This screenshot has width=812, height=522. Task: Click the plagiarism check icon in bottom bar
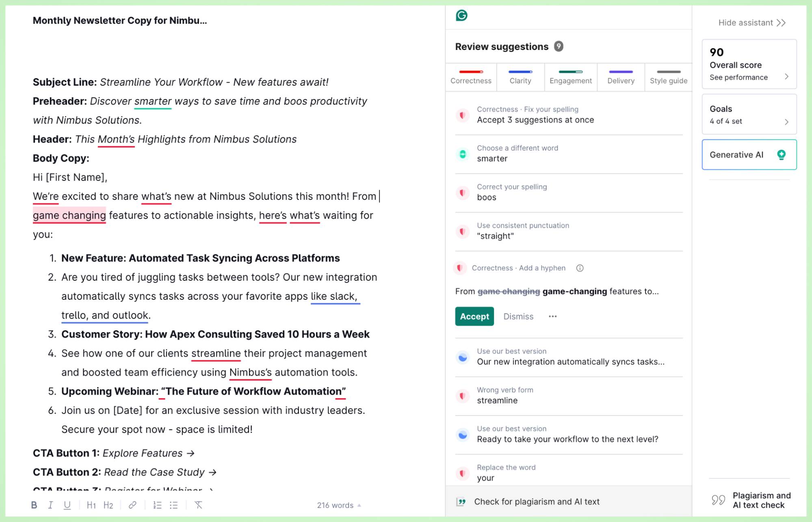tap(461, 502)
